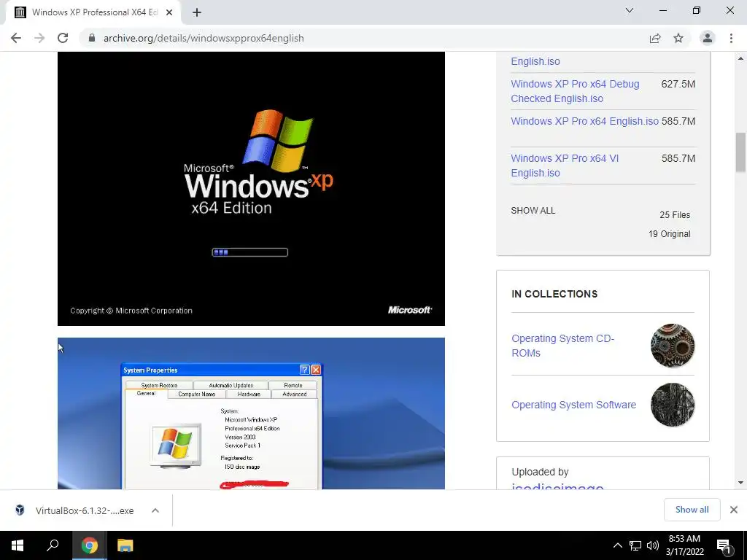Click the scrollbar up arrow
Viewport: 747px width, 560px height.
740,58
